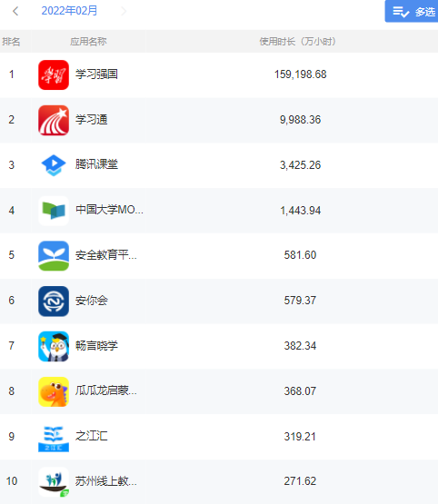Open the 安你会 app name
Screen dimensions: 438x504
(x=92, y=301)
